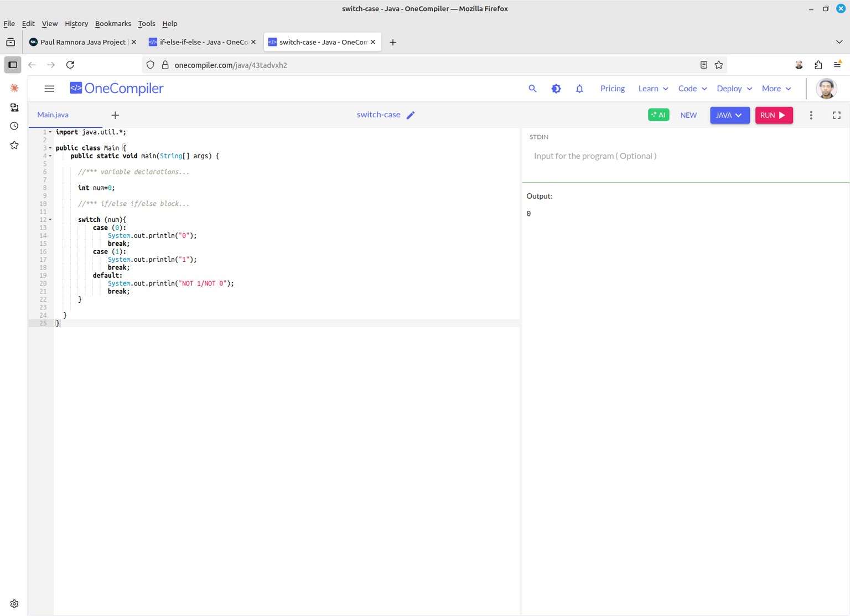Open the File menu
Screen dimensions: 850x616
coord(9,24)
